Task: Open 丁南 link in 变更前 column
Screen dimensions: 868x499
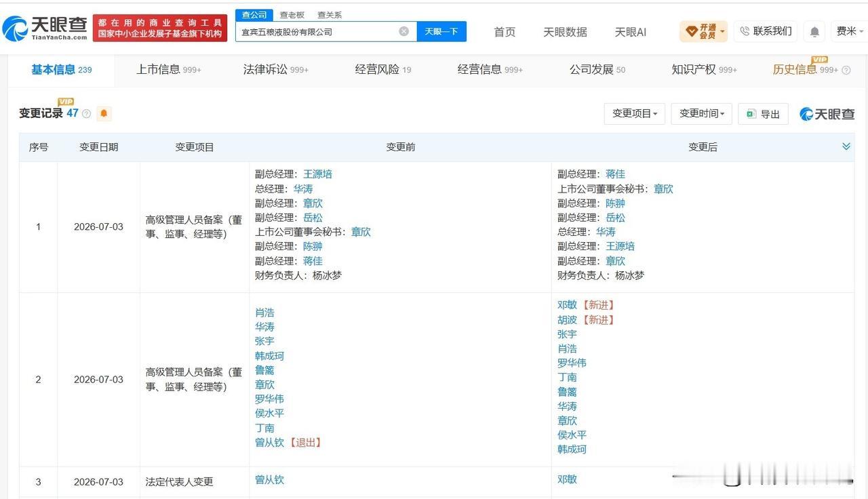Action: pyautogui.click(x=264, y=428)
